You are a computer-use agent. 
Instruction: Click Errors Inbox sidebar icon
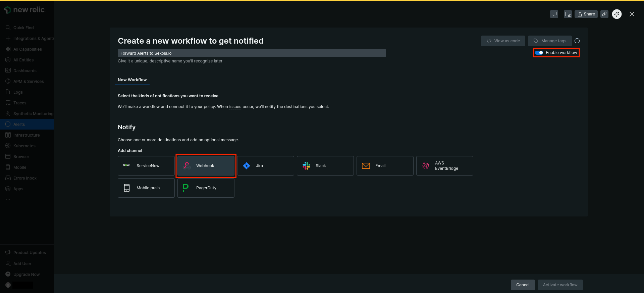(8, 178)
